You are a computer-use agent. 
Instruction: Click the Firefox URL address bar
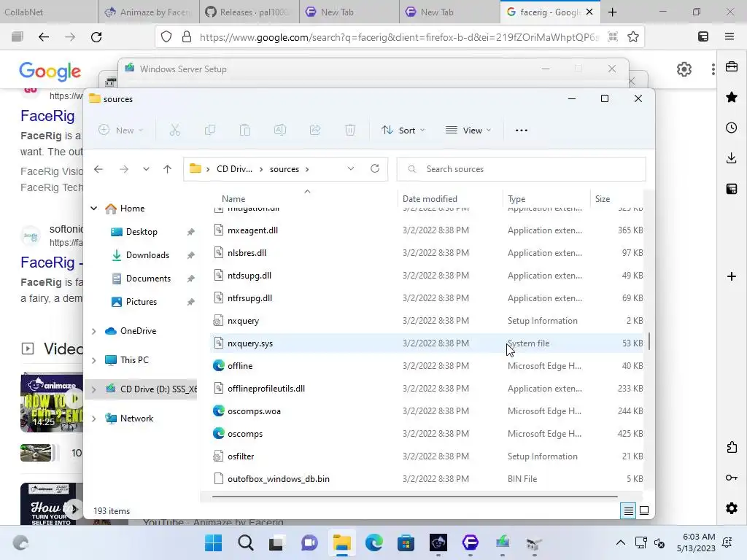pos(399,36)
